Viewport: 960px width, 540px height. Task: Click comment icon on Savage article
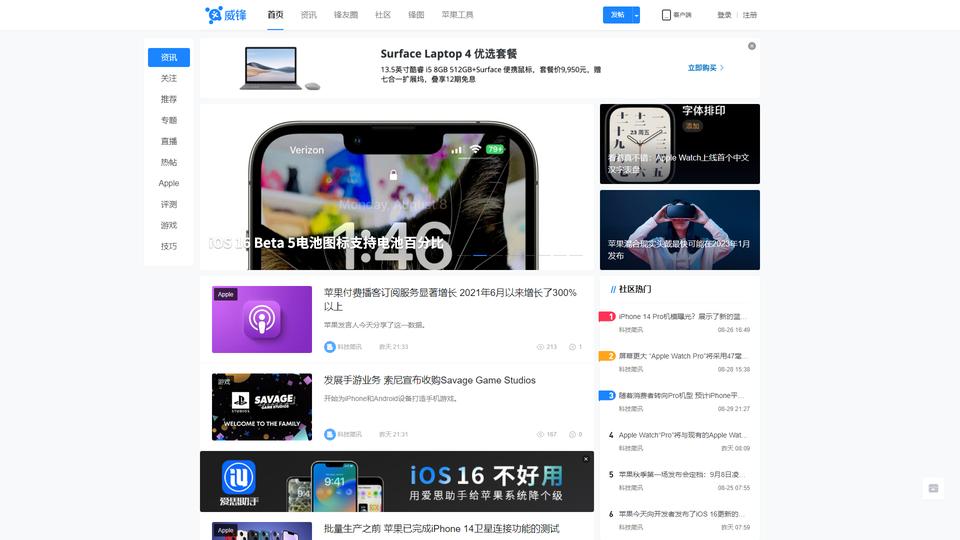point(572,435)
